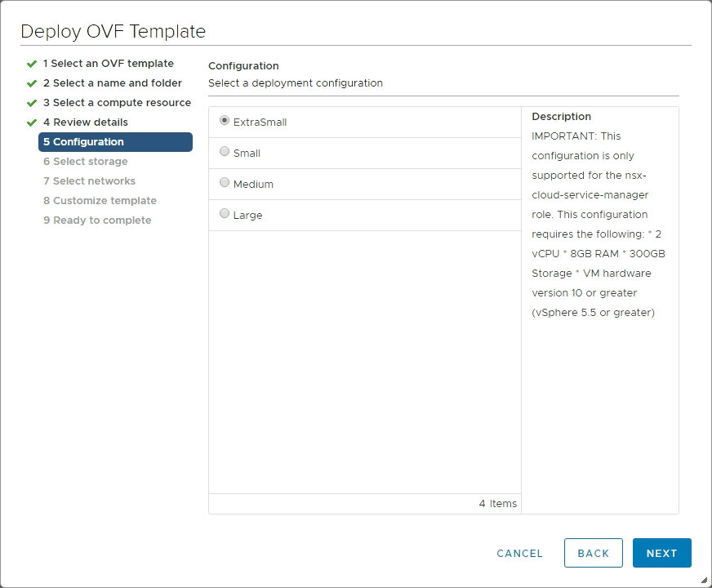Click the "Ready to complete" step
This screenshot has height=588, width=712.
97,220
